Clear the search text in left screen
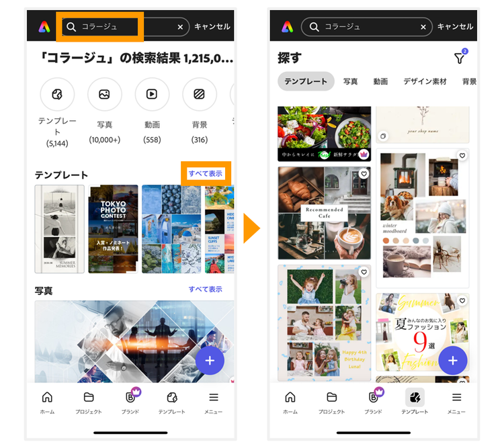 click(180, 27)
